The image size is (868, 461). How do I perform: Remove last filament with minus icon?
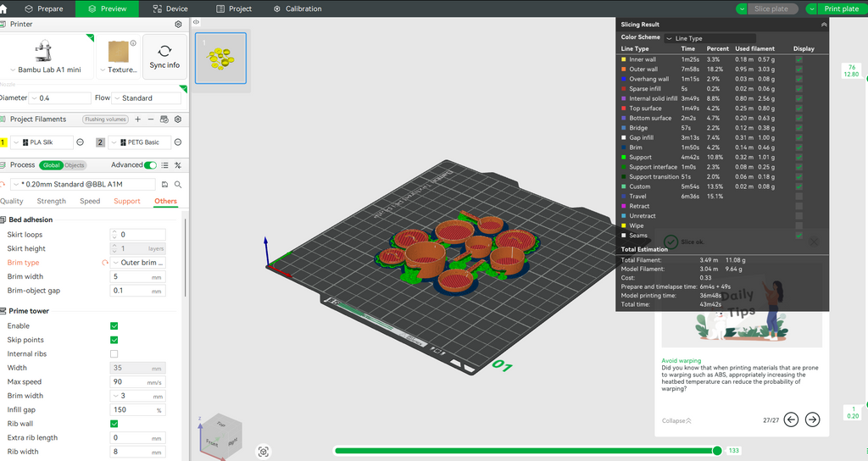[x=151, y=119]
